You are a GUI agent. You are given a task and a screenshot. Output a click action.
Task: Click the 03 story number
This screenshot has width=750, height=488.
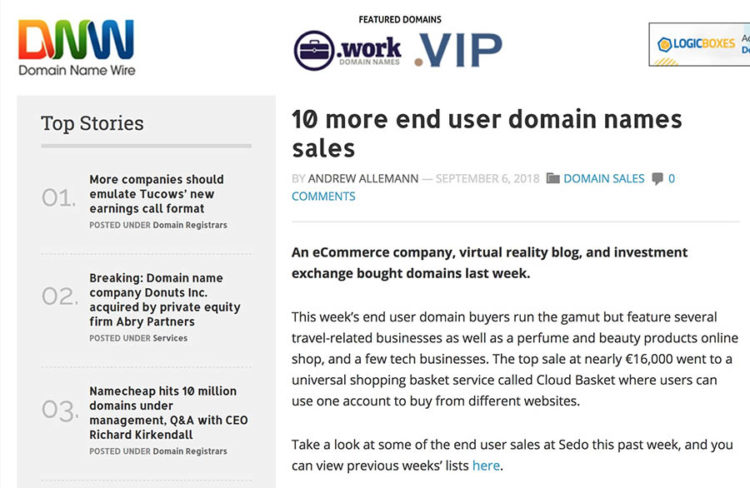59,409
